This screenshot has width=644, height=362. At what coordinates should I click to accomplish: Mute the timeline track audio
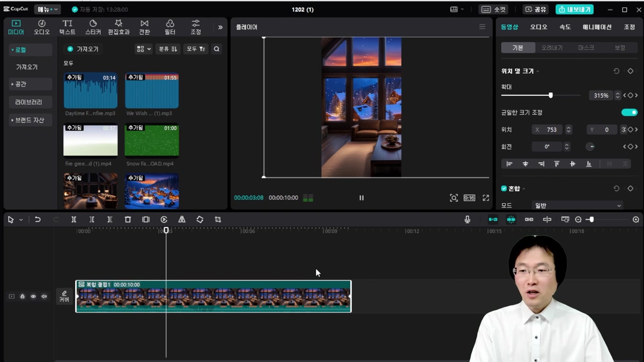pyautogui.click(x=44, y=296)
